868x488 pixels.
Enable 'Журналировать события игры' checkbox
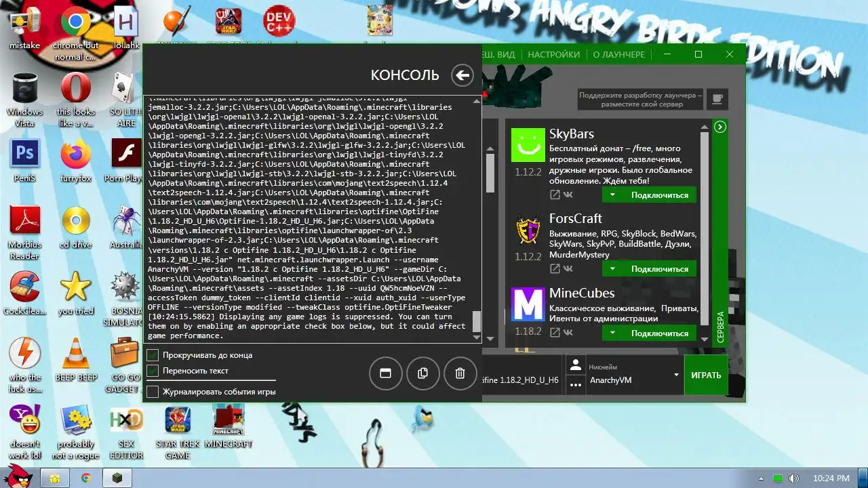(153, 392)
